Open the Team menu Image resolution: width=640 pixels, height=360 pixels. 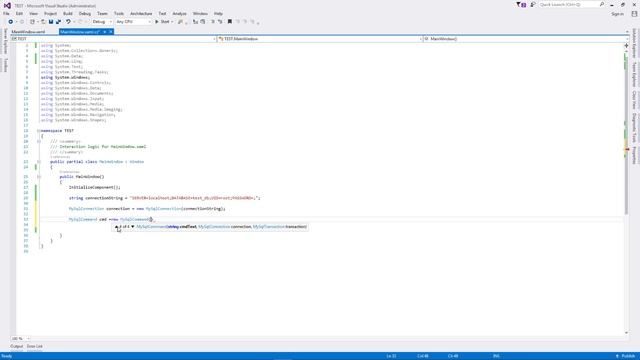pyautogui.click(x=102, y=13)
